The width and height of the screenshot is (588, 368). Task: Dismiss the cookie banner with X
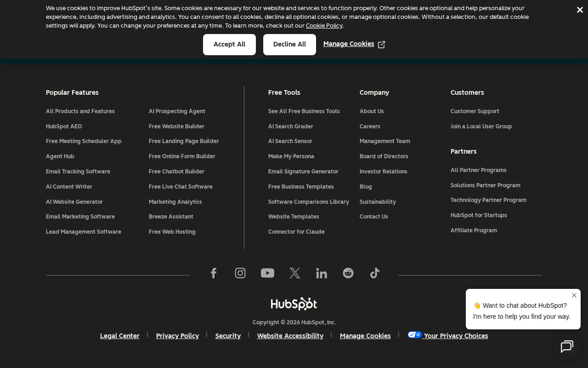580,10
